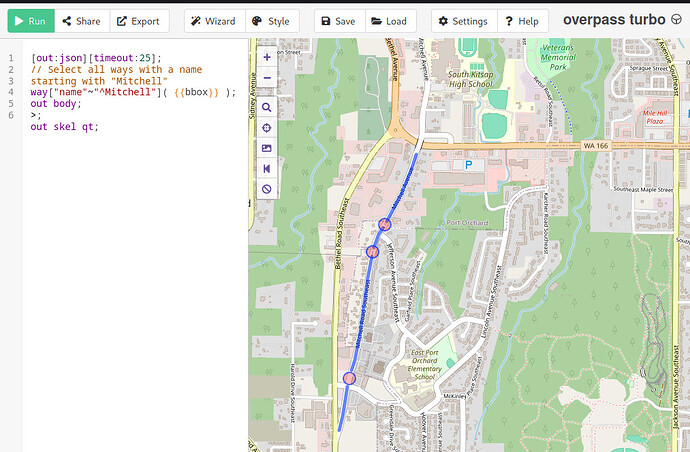Click the select bounding box icon
This screenshot has width=690, height=452.
click(267, 148)
